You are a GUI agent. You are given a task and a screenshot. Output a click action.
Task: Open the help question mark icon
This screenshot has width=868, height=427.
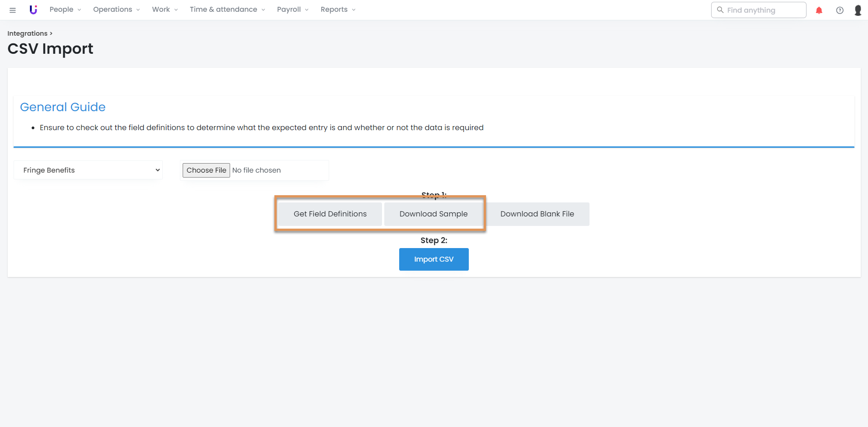[x=840, y=10]
